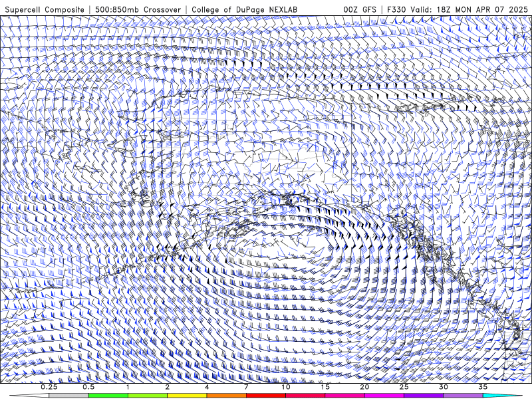Select the red swatch between 7 and 10
The width and height of the screenshot is (532, 399).
click(266, 396)
